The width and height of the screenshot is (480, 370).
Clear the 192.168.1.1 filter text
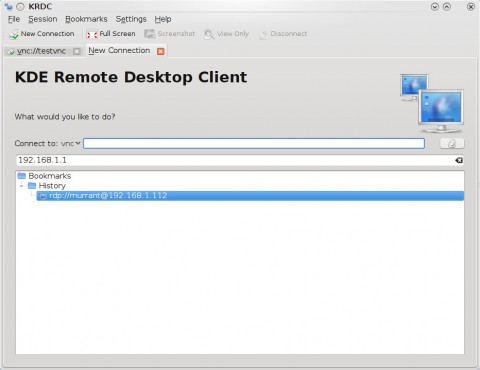click(459, 160)
